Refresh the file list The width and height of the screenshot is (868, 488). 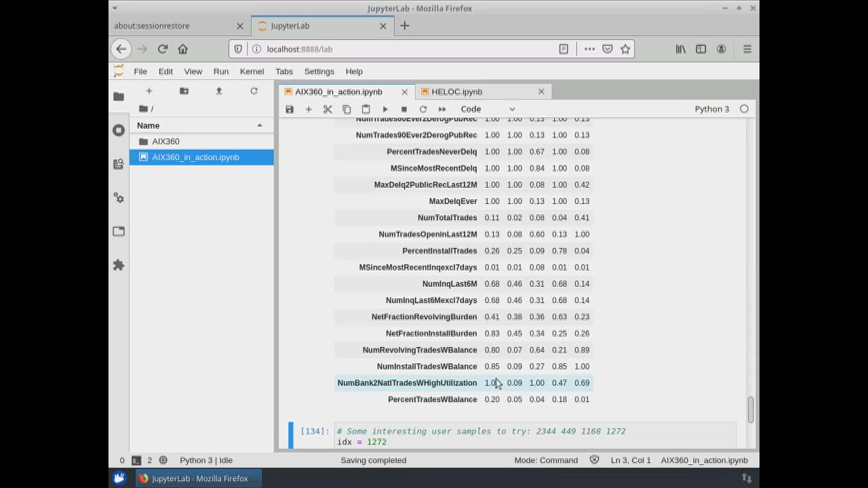[x=254, y=91]
